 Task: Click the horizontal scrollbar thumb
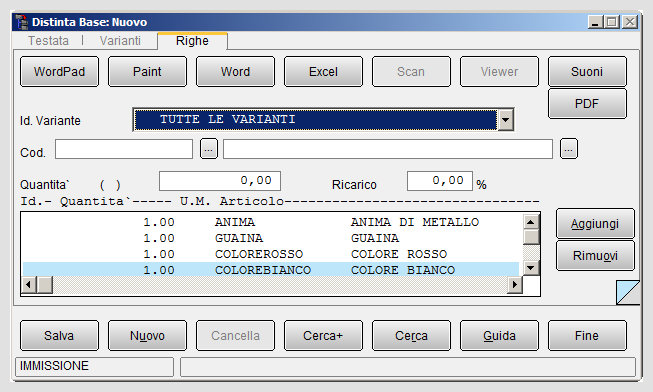point(45,285)
